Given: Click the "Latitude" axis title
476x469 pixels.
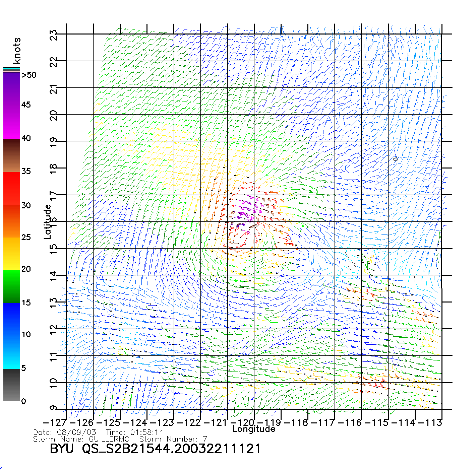Looking at the screenshot, I should [47, 222].
